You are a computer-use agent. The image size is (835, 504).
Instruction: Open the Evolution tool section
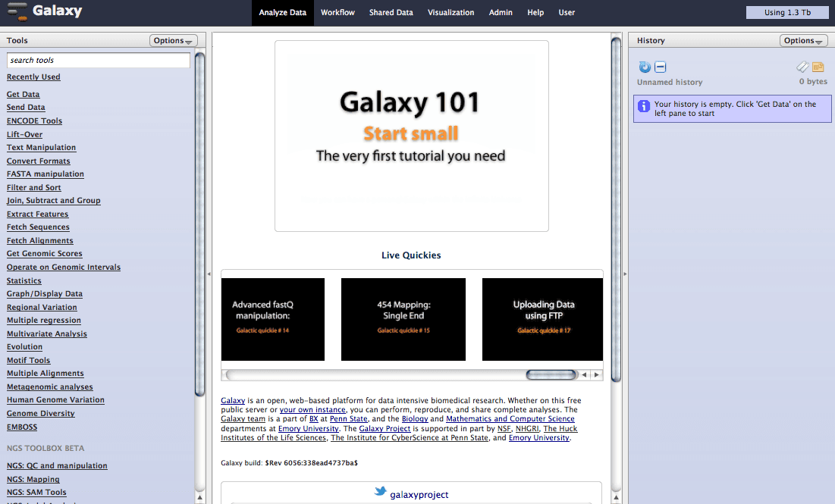click(x=24, y=347)
